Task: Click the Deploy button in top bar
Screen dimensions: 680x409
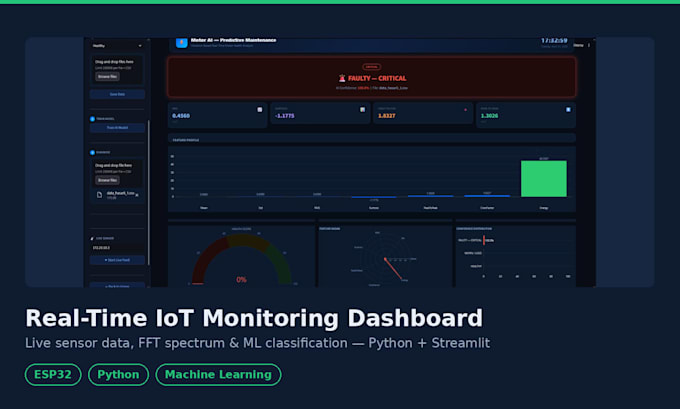Action: click(x=579, y=45)
